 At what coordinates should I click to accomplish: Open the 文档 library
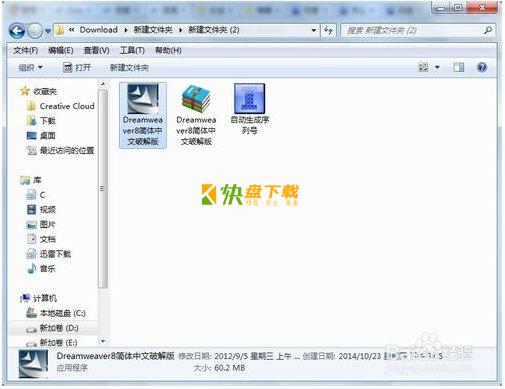tap(41, 239)
